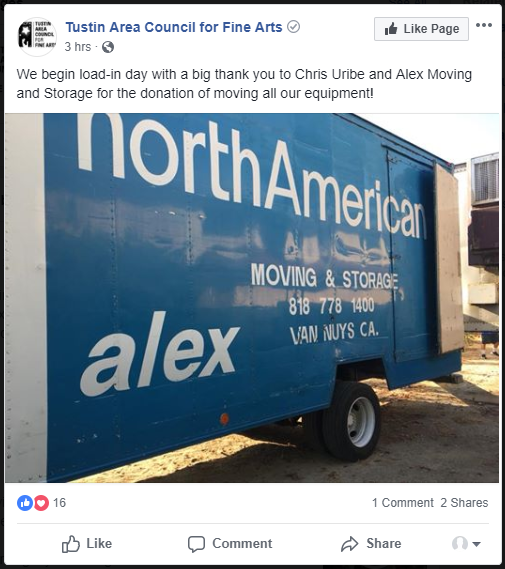Click the Like Page button
The image size is (505, 569).
[x=421, y=29]
